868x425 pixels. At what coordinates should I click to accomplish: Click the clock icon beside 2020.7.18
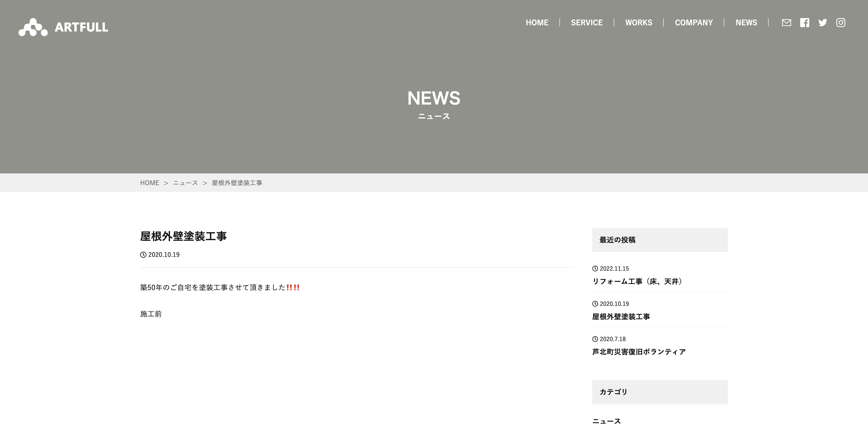point(595,339)
